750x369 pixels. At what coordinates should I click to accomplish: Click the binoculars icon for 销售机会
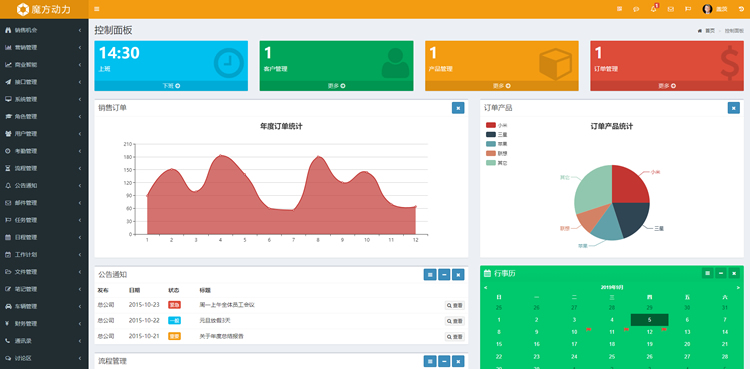click(8, 30)
